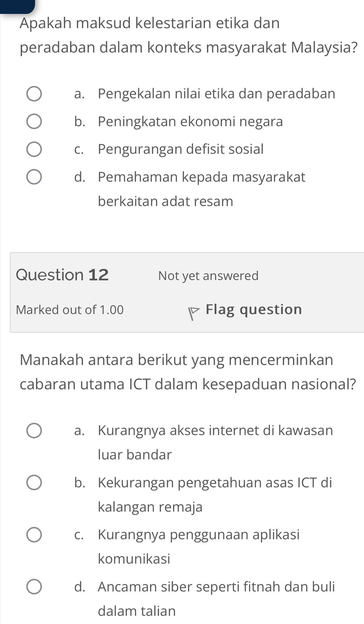Click the Flag question link text

pos(254,310)
